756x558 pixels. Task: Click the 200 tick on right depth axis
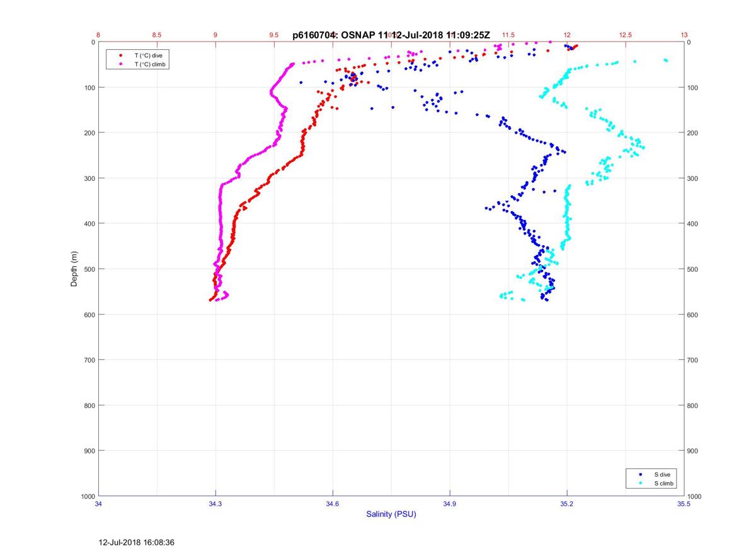point(692,133)
